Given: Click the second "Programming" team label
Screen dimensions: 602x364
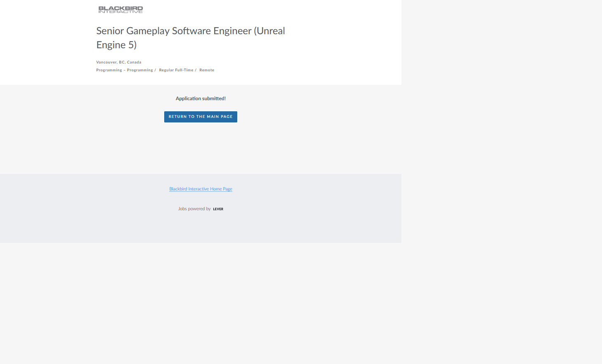Looking at the screenshot, I should tap(140, 70).
